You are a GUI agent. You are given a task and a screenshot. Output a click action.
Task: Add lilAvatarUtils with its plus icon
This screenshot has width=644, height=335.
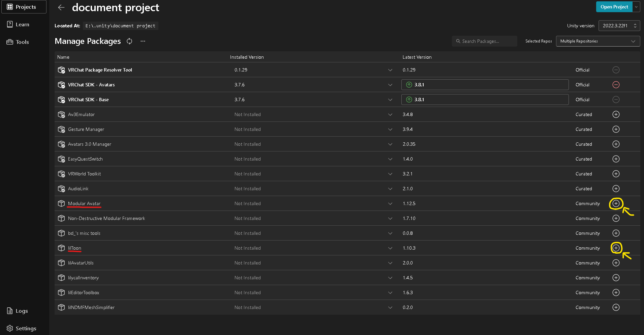[616, 263]
